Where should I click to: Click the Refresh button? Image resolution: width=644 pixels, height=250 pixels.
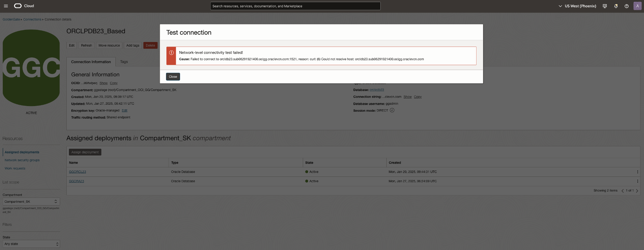[x=86, y=46]
